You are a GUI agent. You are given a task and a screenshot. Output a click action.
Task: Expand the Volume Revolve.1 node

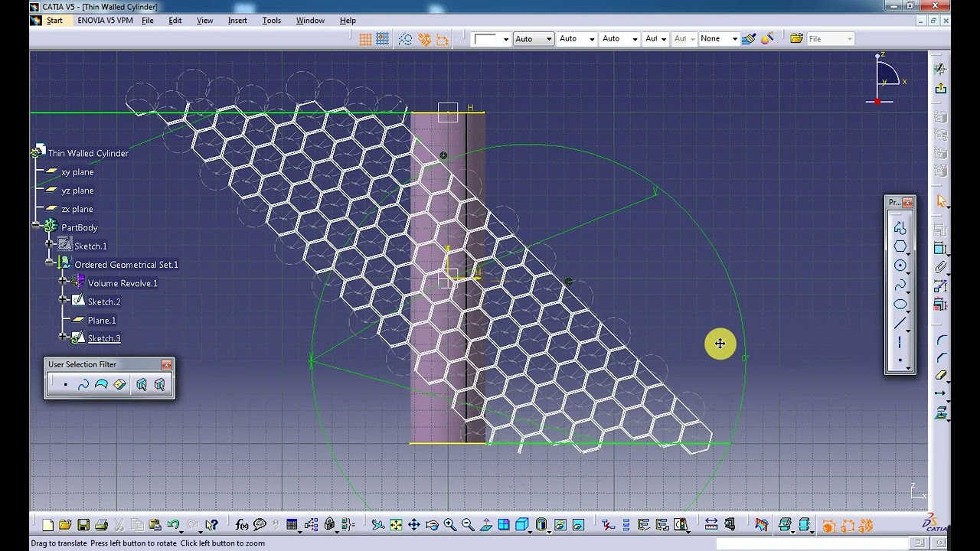tap(63, 281)
